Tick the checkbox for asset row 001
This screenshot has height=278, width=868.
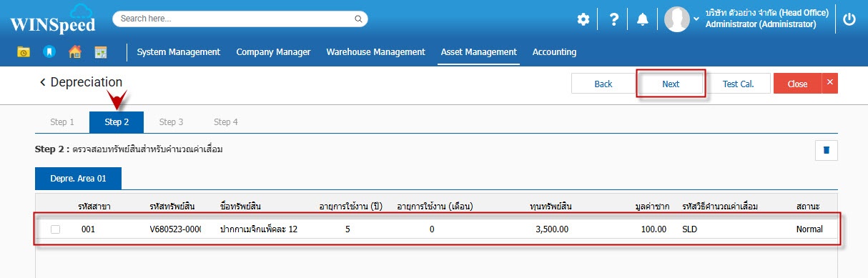pyautogui.click(x=56, y=229)
